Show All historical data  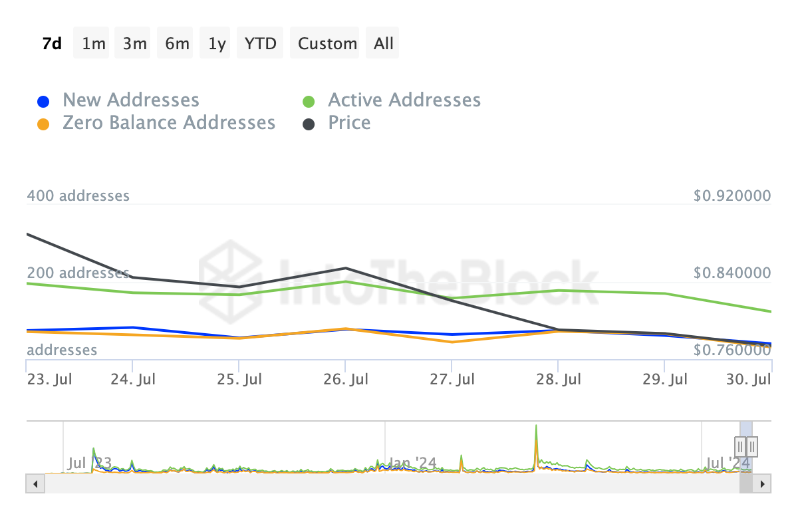coord(384,43)
